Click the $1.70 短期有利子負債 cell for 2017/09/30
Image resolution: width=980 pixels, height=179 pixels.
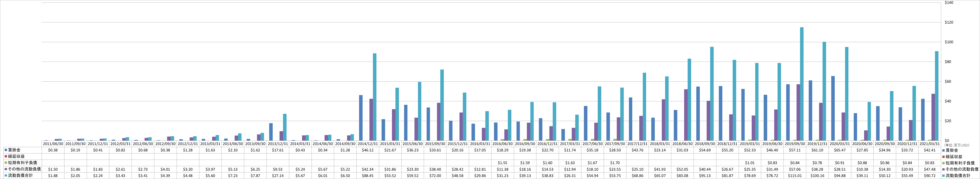[615, 163]
